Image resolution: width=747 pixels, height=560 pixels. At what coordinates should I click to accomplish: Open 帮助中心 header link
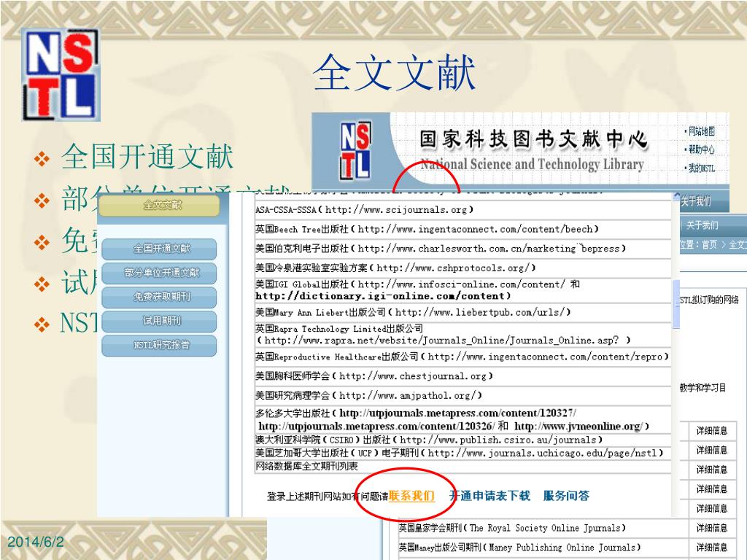point(701,149)
